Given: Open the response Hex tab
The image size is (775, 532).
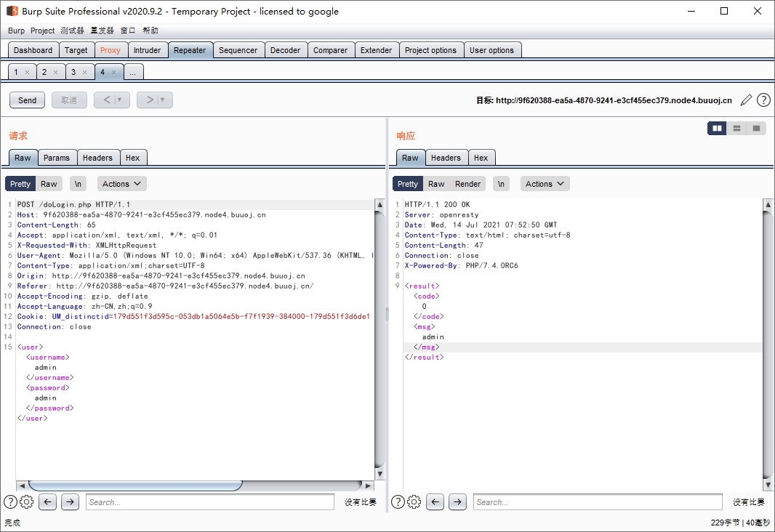Looking at the screenshot, I should [481, 158].
